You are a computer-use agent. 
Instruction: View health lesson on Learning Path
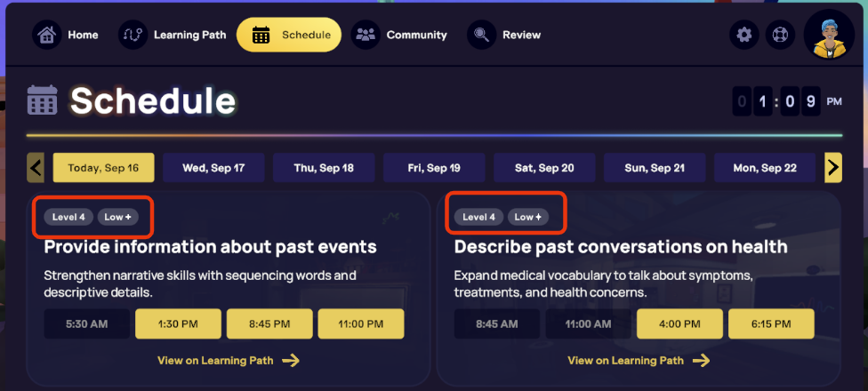click(639, 360)
